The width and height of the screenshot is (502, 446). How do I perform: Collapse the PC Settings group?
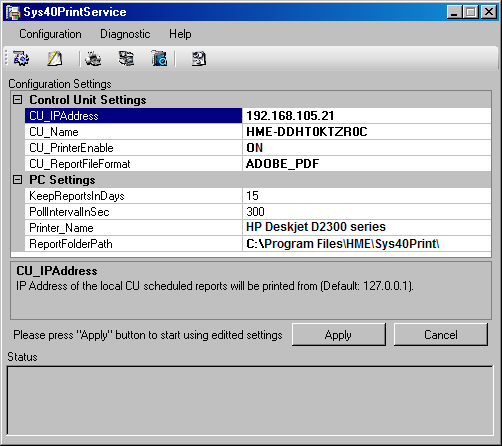tap(17, 180)
